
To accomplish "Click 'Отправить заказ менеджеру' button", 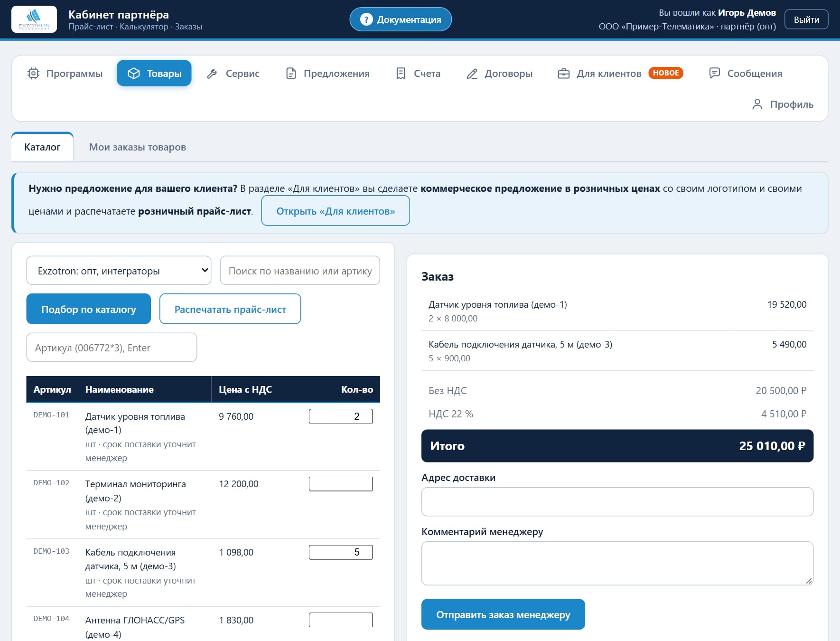I will [x=503, y=614].
